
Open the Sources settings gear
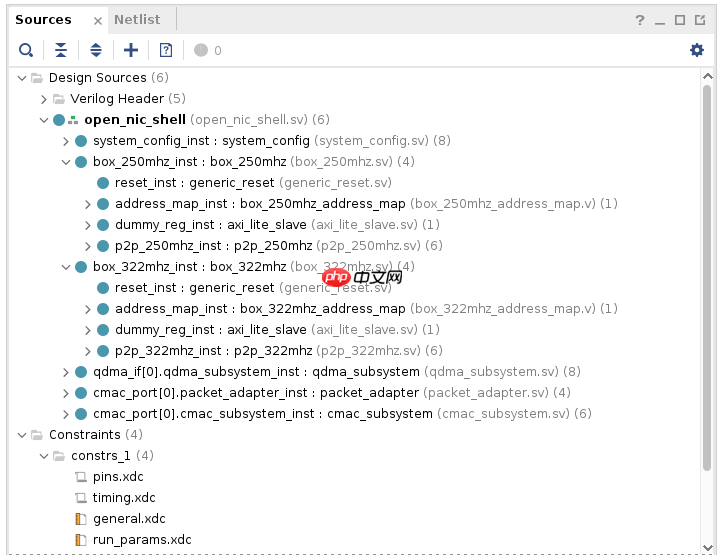[697, 50]
